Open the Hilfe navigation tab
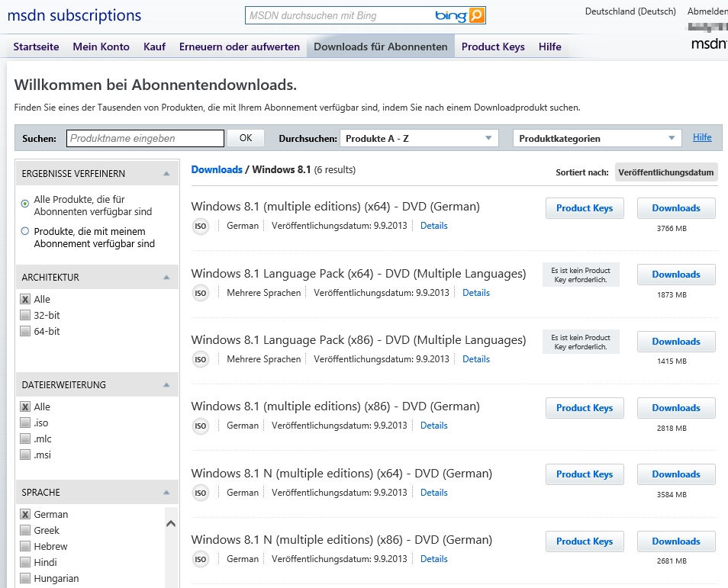 pyautogui.click(x=549, y=47)
